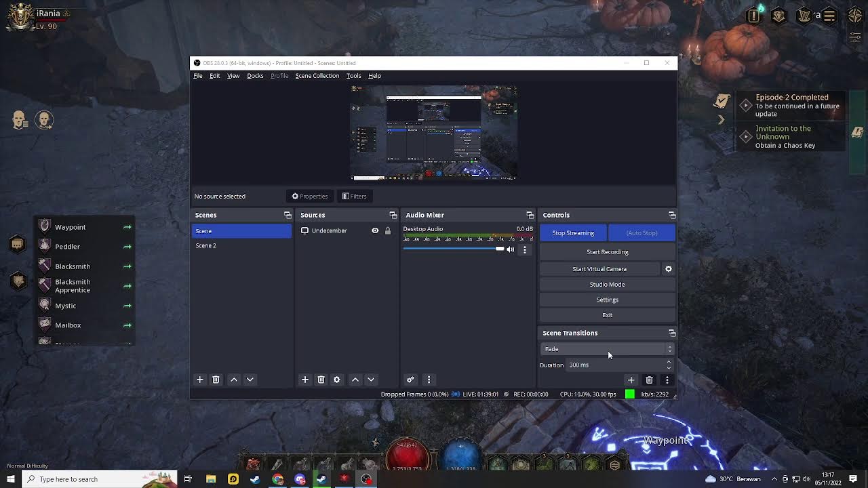The height and width of the screenshot is (488, 868).
Task: Open the File menu
Action: click(x=198, y=76)
